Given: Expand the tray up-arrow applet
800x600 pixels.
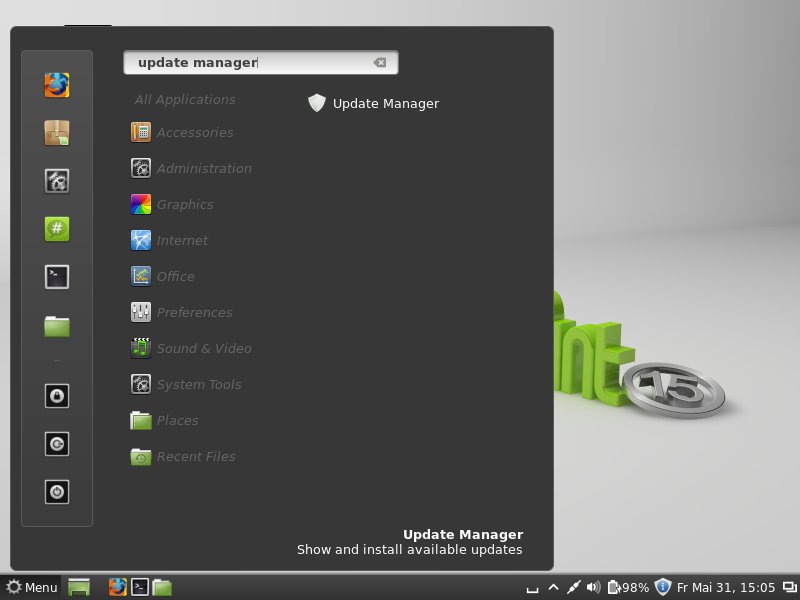Looking at the screenshot, I should tap(553, 587).
